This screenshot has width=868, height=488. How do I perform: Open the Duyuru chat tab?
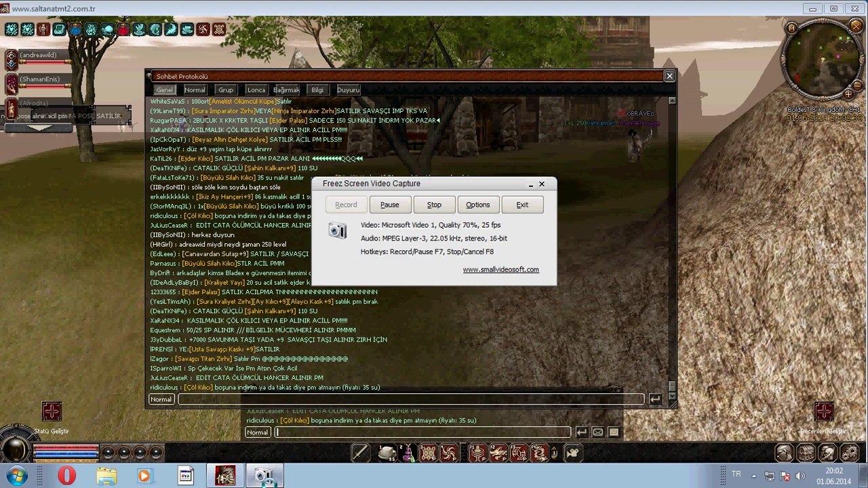[x=349, y=89]
